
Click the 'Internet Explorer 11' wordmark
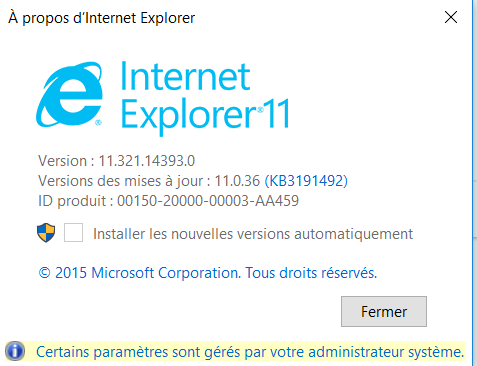[205, 97]
